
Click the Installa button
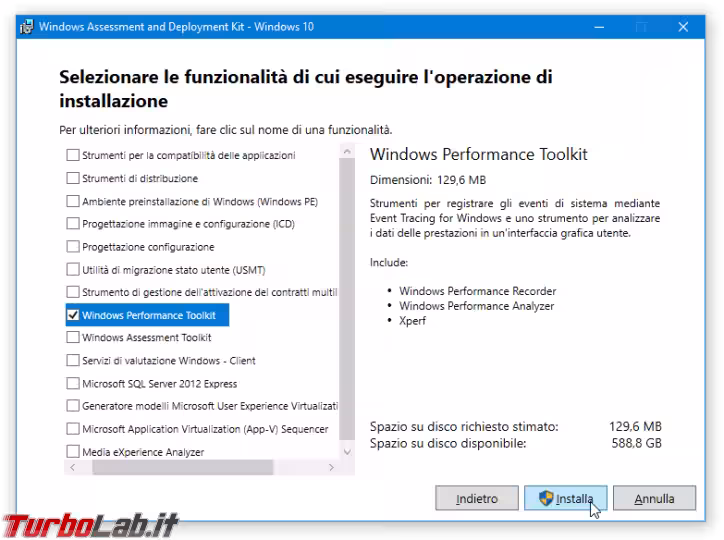[566, 498]
